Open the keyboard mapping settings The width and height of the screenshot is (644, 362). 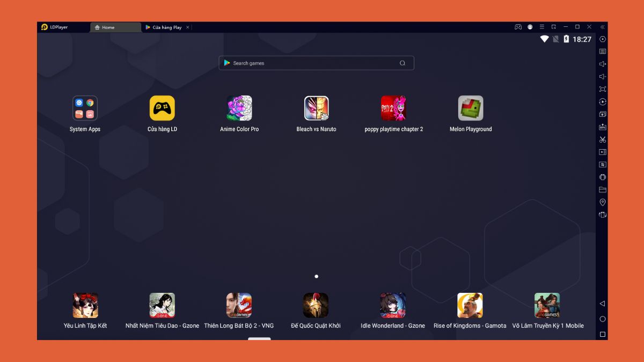602,51
